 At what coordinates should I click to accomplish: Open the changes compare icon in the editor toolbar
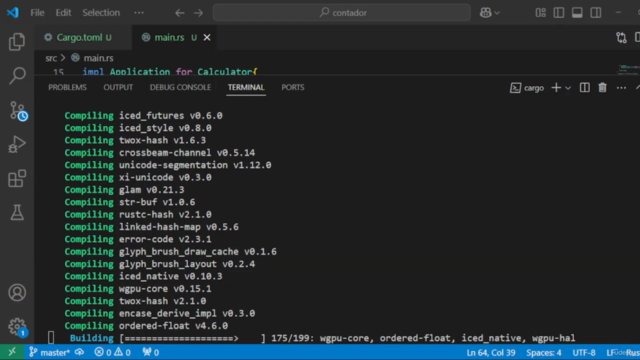click(621, 38)
